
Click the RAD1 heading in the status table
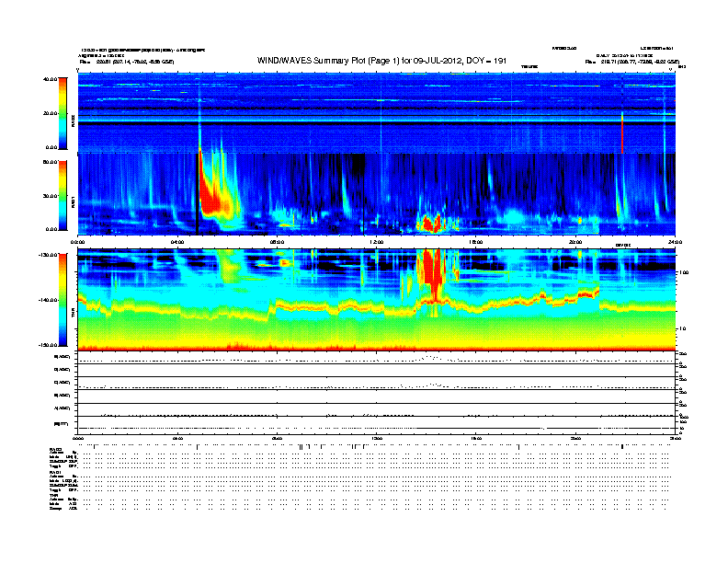[55, 472]
